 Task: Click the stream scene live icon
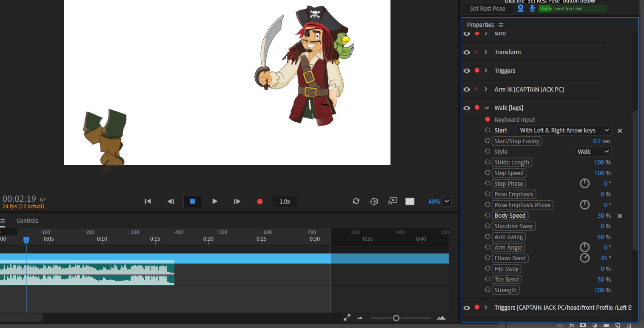(x=392, y=201)
